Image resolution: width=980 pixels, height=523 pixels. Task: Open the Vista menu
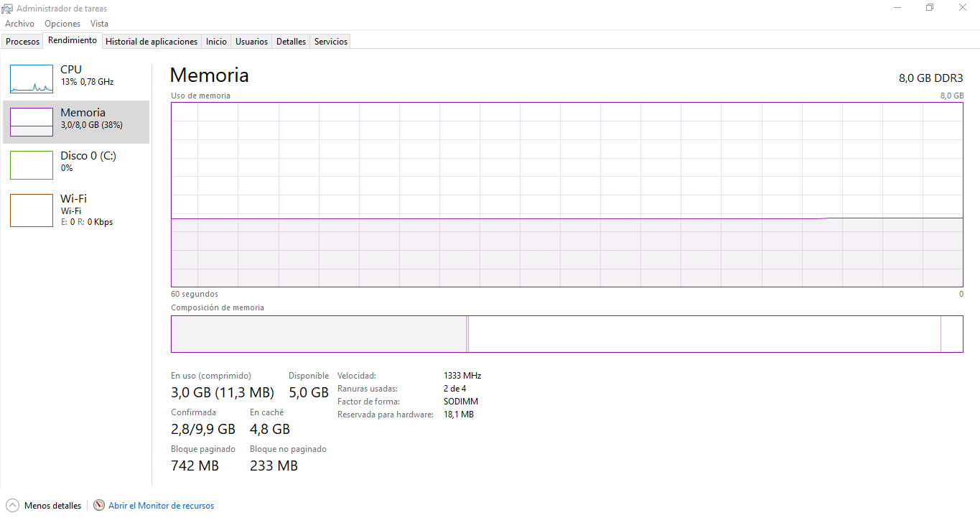tap(99, 24)
